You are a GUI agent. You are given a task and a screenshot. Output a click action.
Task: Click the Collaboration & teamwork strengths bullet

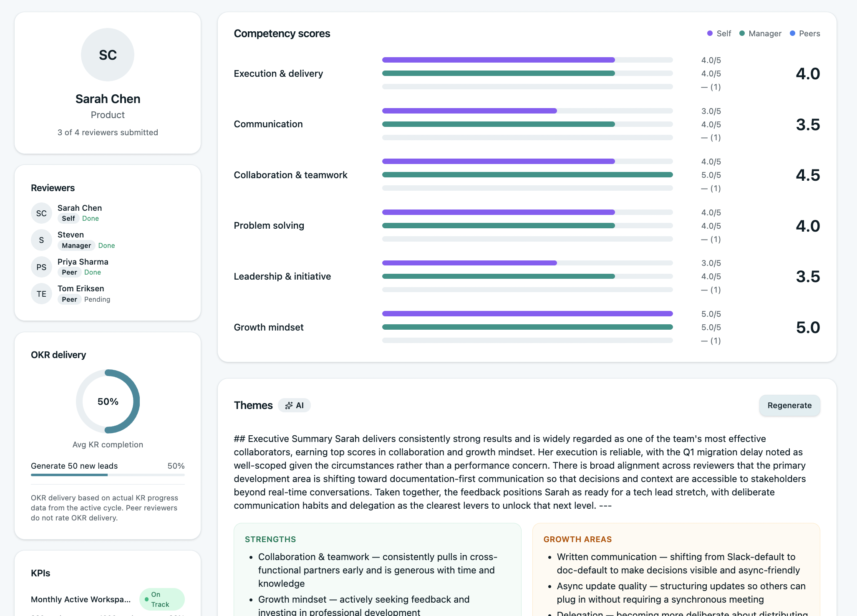click(x=378, y=570)
